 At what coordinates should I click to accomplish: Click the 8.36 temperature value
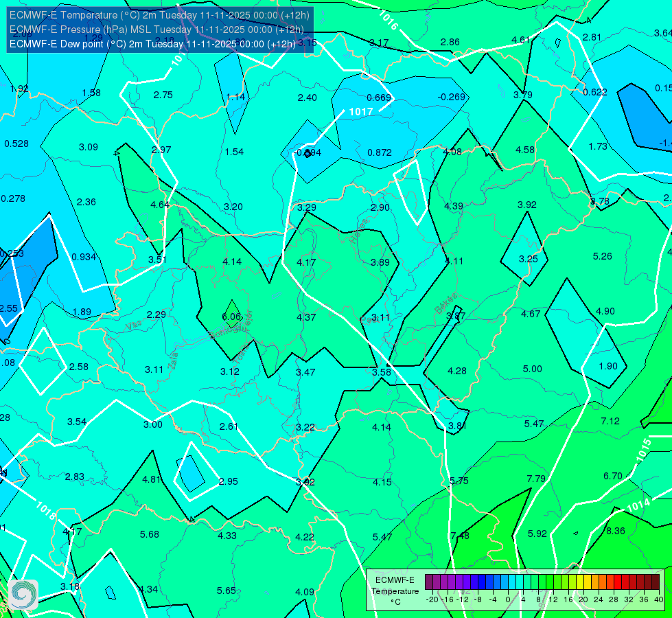pyautogui.click(x=616, y=531)
